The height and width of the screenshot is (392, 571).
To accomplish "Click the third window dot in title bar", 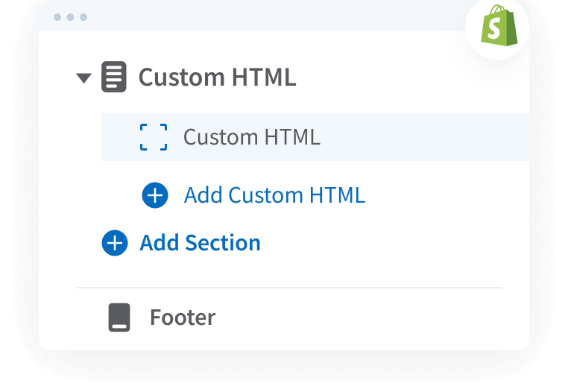I will (x=83, y=16).
